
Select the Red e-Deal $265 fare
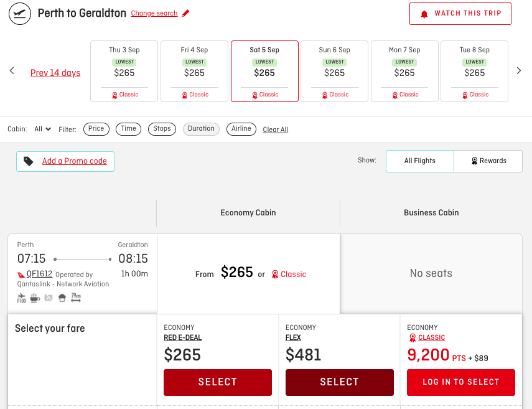217,382
